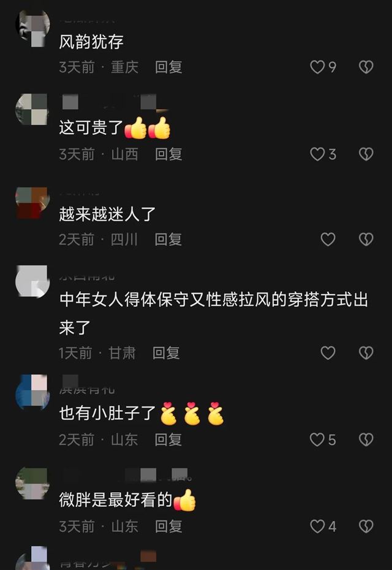Viewport: 392px width, 570px height.
Task: Reply to the 四川 comment
Action: [x=168, y=239]
